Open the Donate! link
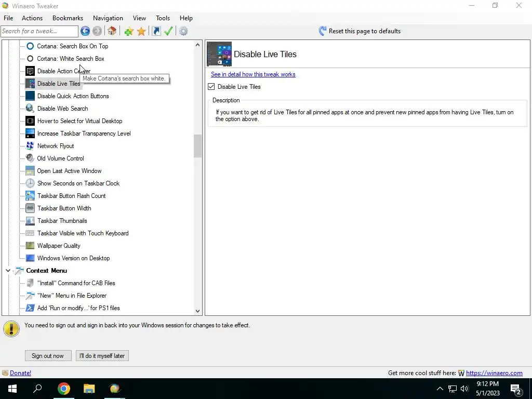 pyautogui.click(x=20, y=373)
